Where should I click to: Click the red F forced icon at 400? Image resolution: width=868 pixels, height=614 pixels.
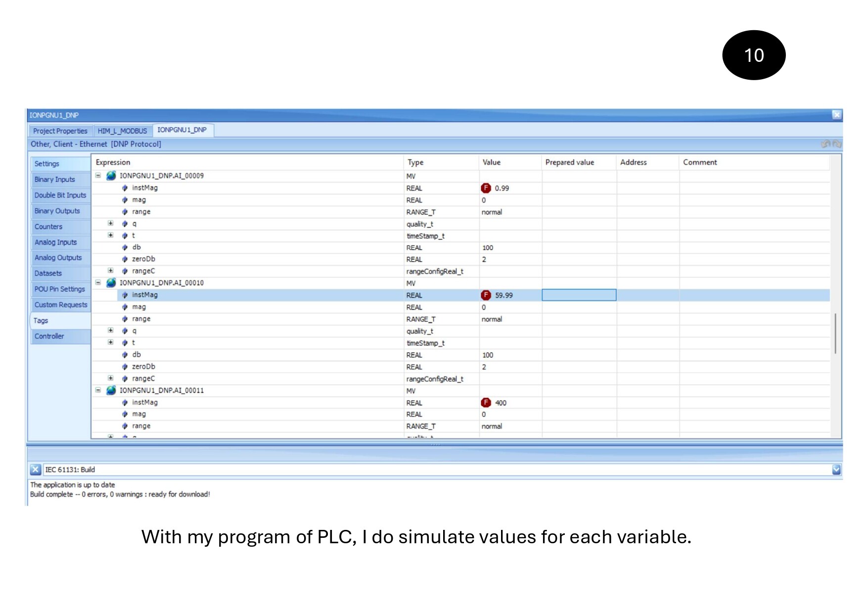click(x=486, y=403)
